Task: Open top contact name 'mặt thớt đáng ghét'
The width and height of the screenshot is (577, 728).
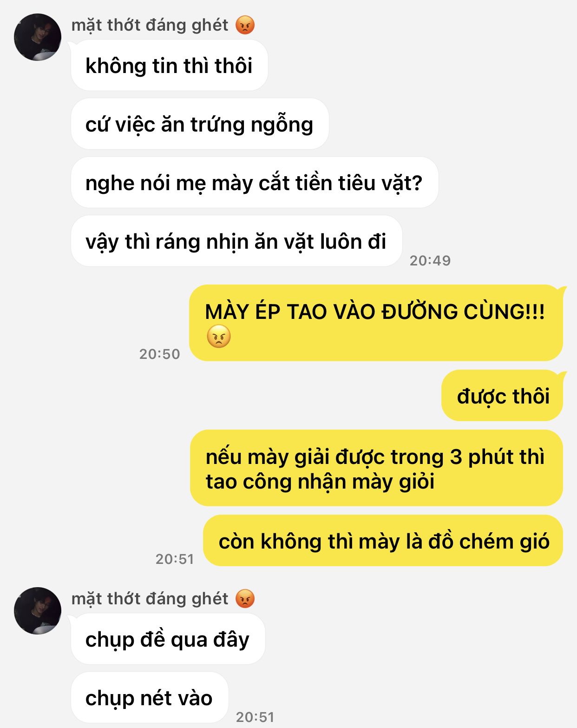Action: [x=150, y=25]
